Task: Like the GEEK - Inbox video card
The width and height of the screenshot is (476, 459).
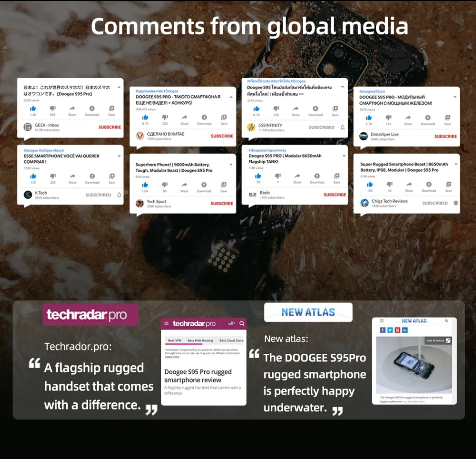Action: (x=33, y=108)
